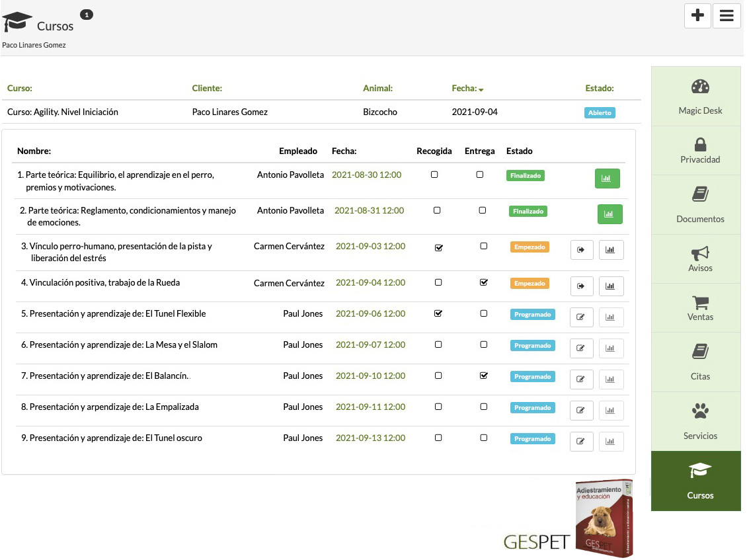Go to Ventas sidebar section
This screenshot has height=560, width=747.
[699, 308]
